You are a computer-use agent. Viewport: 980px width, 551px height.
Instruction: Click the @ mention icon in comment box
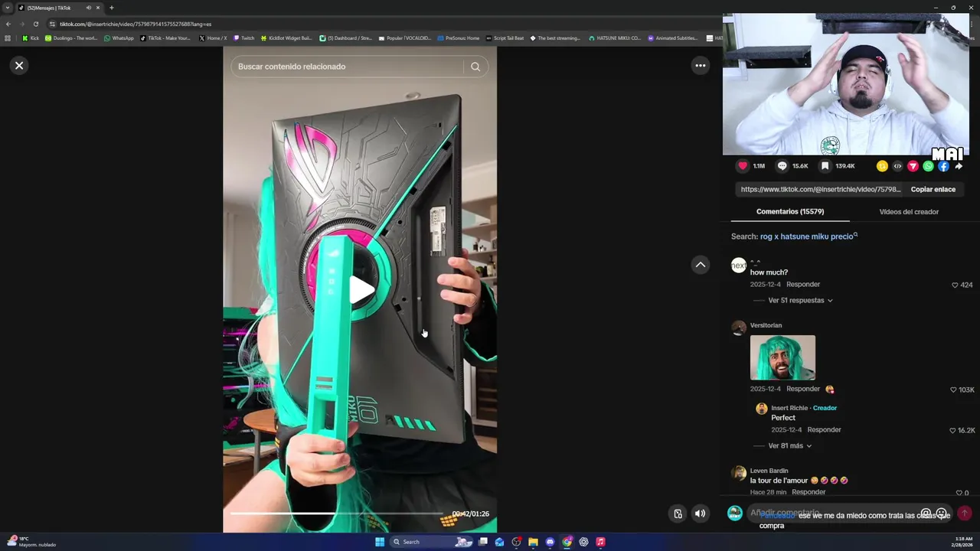click(926, 514)
